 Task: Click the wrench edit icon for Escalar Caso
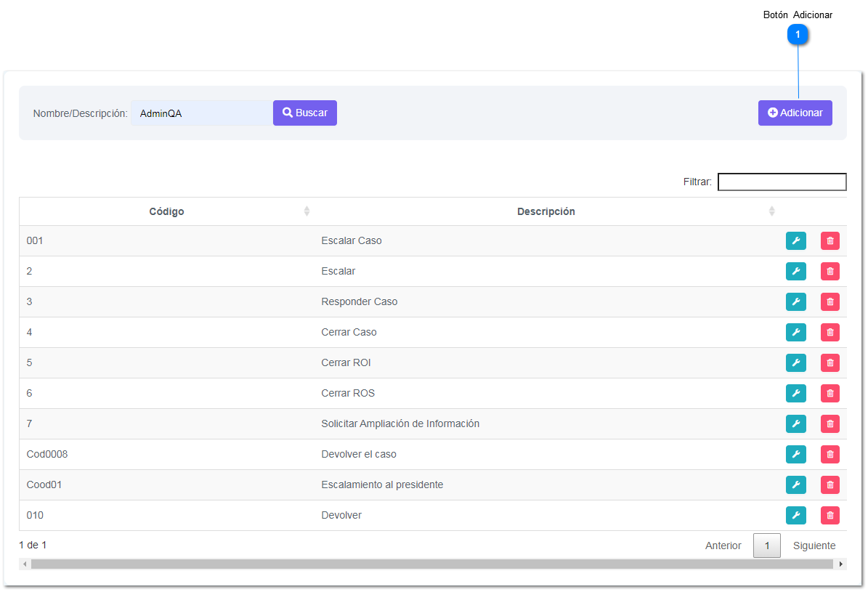[x=795, y=241]
